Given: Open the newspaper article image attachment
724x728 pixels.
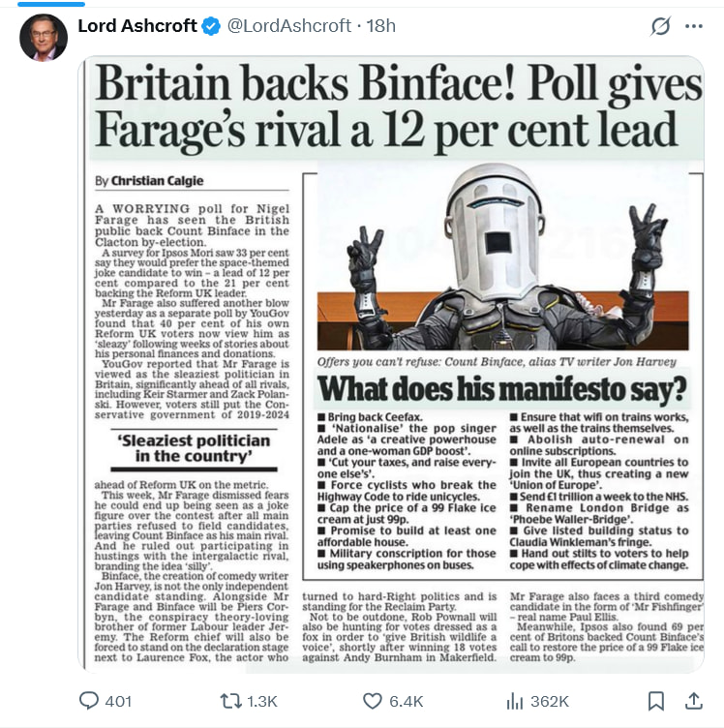Looking at the screenshot, I should point(391,364).
